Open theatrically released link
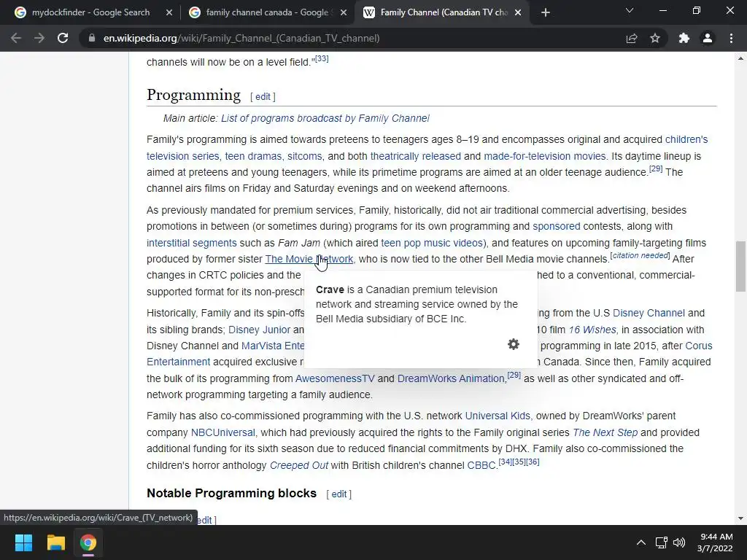 [415, 156]
